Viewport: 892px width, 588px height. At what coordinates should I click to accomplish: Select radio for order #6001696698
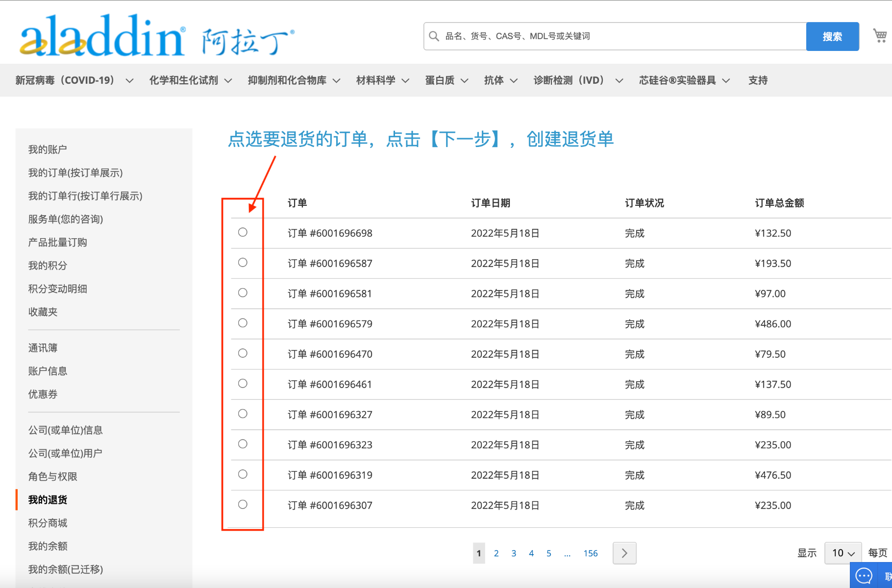(243, 232)
